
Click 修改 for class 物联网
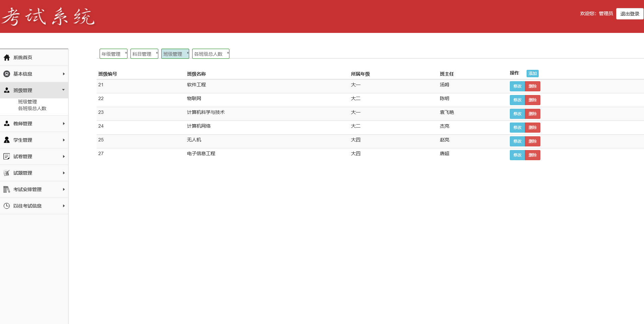point(517,100)
